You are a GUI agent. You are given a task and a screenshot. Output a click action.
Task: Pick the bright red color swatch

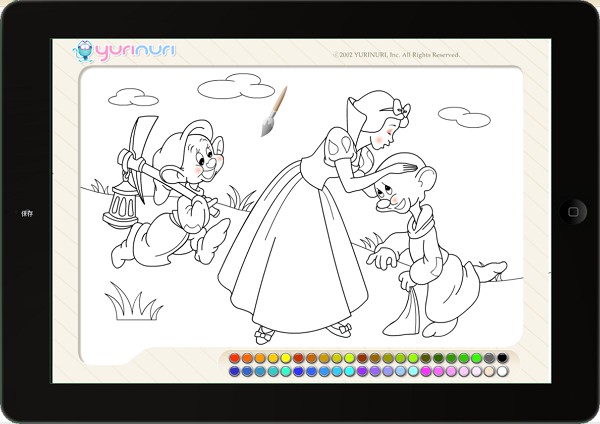(235, 358)
